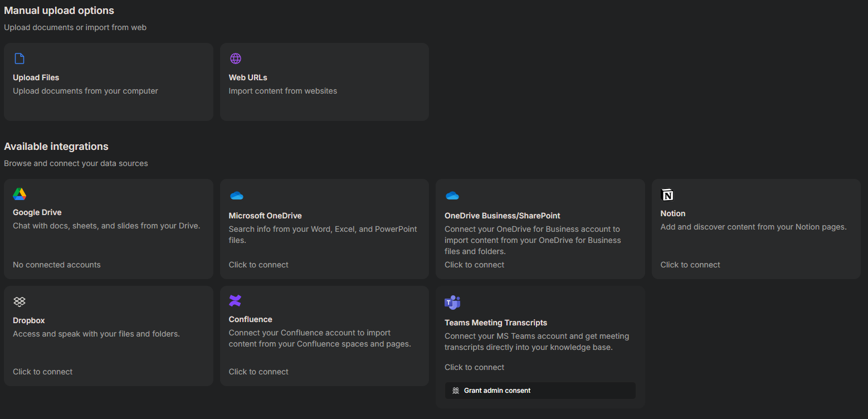Screen dimensions: 868x419
Task: Click the Dropbox logo icon
Action: tap(19, 301)
